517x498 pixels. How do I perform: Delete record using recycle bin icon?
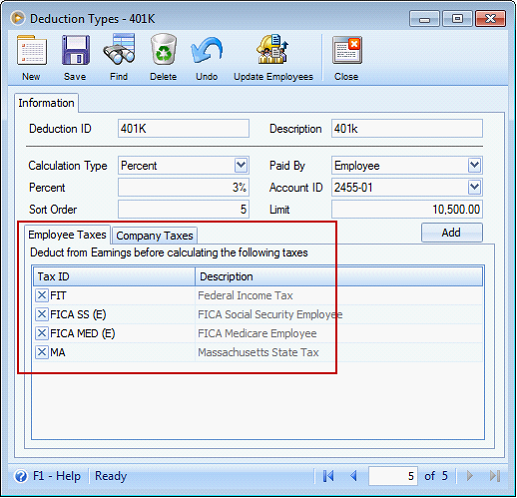[x=163, y=49]
